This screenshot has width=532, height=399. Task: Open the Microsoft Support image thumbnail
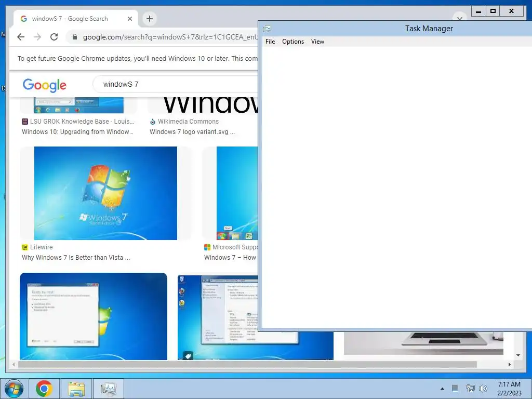237,193
